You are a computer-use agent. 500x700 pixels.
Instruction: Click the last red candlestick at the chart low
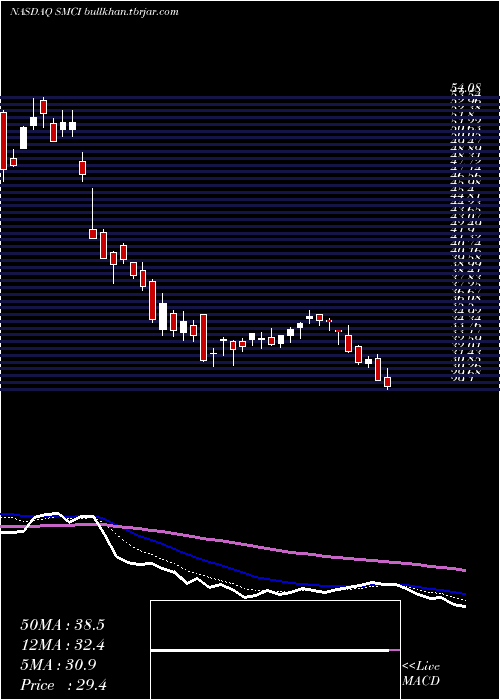[388, 381]
